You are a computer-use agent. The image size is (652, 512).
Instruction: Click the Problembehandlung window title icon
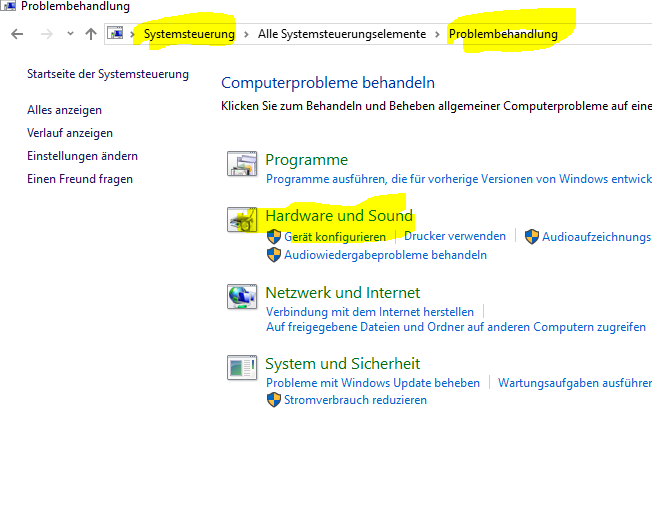tap(8, 5)
